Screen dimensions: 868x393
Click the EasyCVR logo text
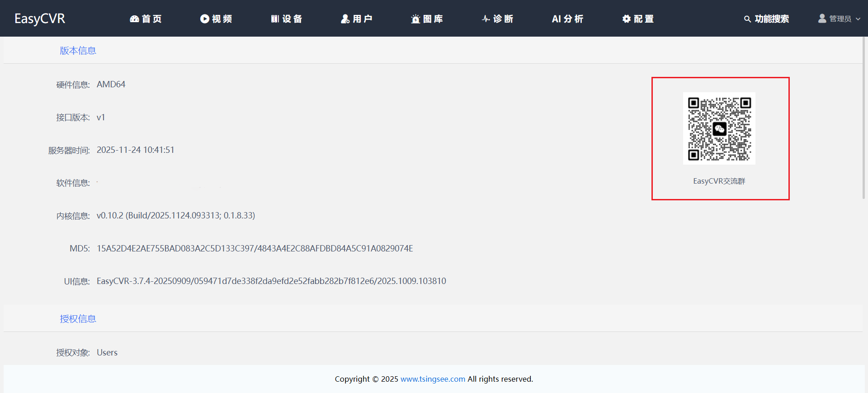point(40,19)
